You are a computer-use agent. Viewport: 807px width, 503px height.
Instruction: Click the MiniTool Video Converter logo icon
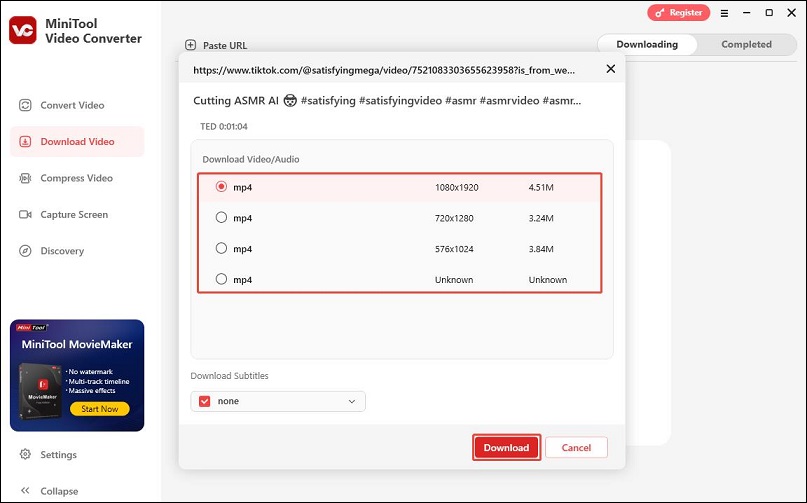[23, 30]
